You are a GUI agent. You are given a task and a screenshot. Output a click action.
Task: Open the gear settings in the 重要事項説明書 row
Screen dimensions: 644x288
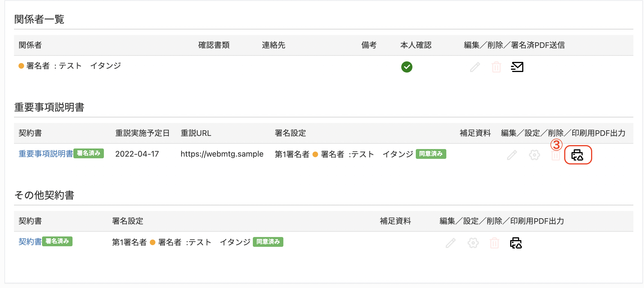pyautogui.click(x=534, y=155)
